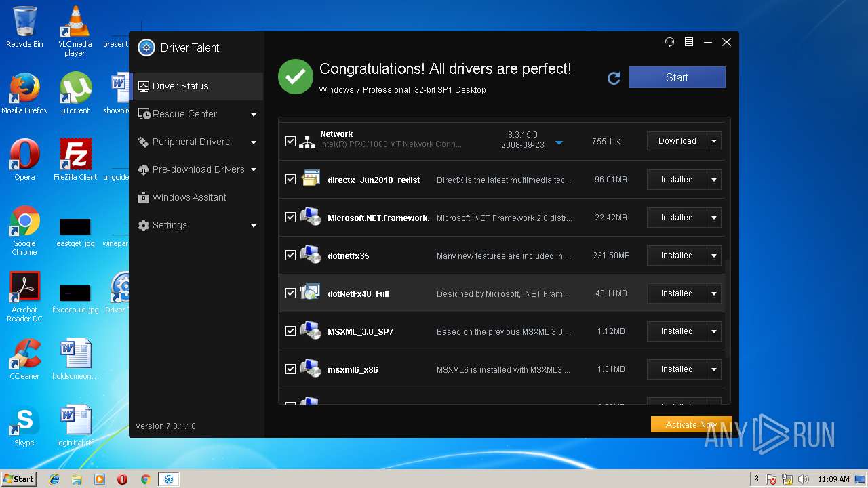Image resolution: width=868 pixels, height=488 pixels.
Task: Click the refresh scan icon beside Start
Action: coord(614,78)
